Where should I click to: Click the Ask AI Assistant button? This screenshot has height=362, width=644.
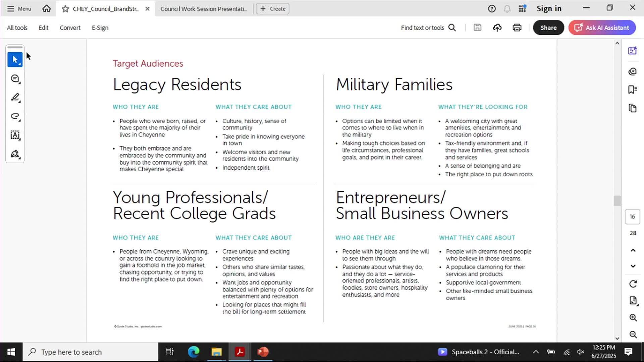[x=602, y=27]
